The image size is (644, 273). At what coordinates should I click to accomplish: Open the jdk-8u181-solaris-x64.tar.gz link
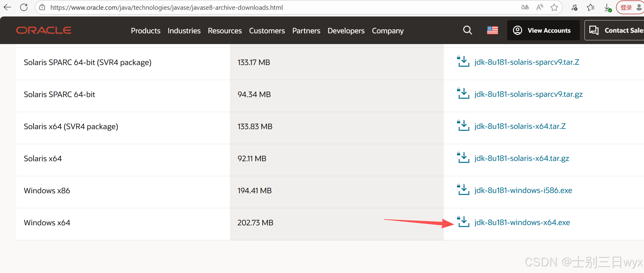522,158
